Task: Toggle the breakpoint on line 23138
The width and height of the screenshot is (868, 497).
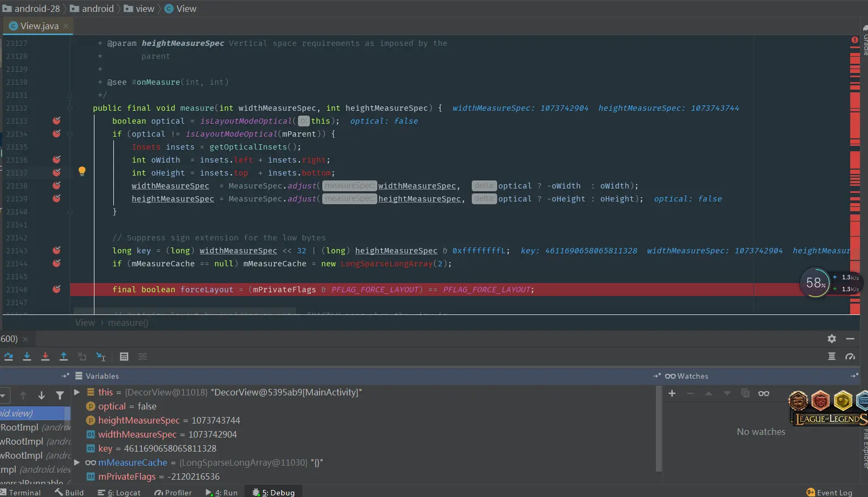Action: (x=56, y=185)
